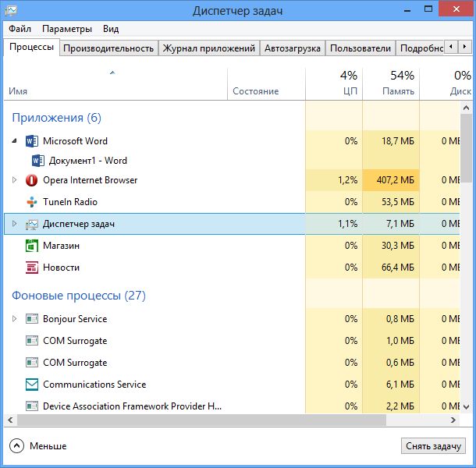This screenshot has width=476, height=468.
Task: Click the TuneIn Radio icon
Action: [32, 202]
